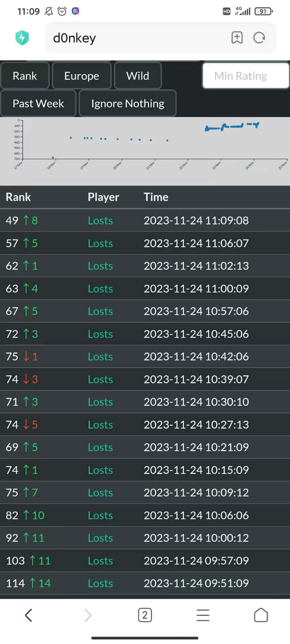Screen dimensions: 290x644
Task: Change Past Week time range
Action: pyautogui.click(x=38, y=103)
